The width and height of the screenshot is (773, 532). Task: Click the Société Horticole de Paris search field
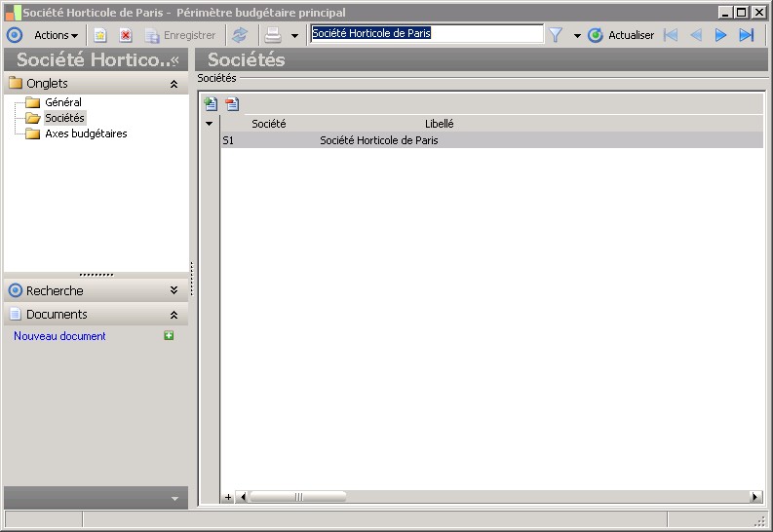pyautogui.click(x=427, y=33)
